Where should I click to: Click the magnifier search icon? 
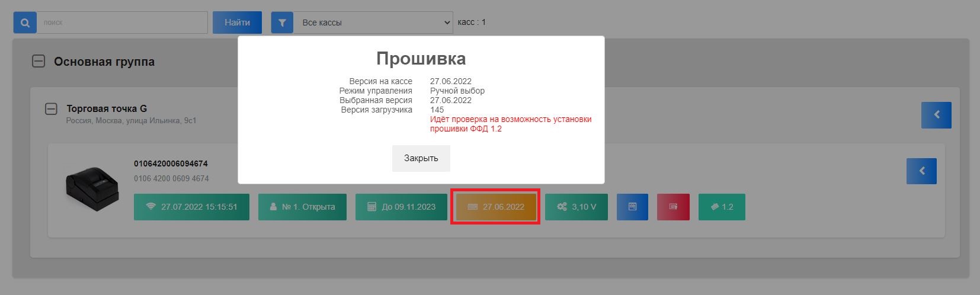25,23
